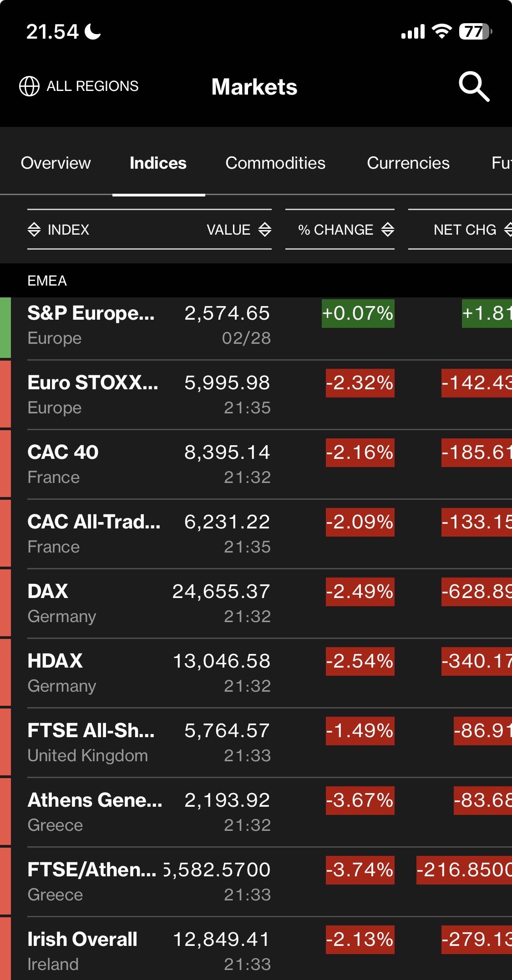The height and width of the screenshot is (980, 512).
Task: Tap the Wi-Fi status icon
Action: point(441,31)
